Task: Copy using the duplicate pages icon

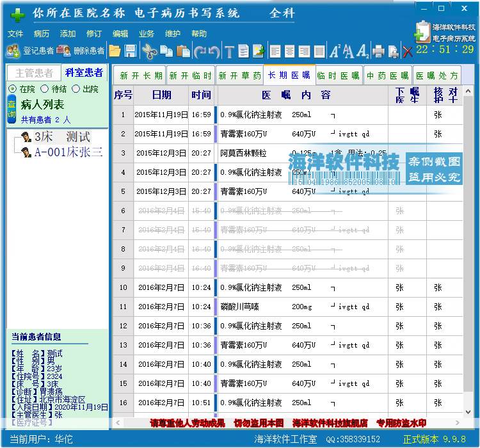Action: [166, 51]
